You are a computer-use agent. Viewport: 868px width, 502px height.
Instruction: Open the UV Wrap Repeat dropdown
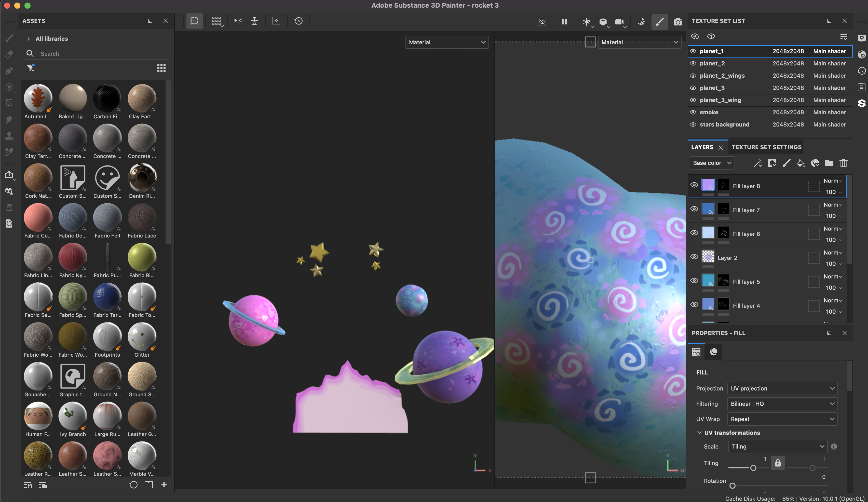point(782,419)
